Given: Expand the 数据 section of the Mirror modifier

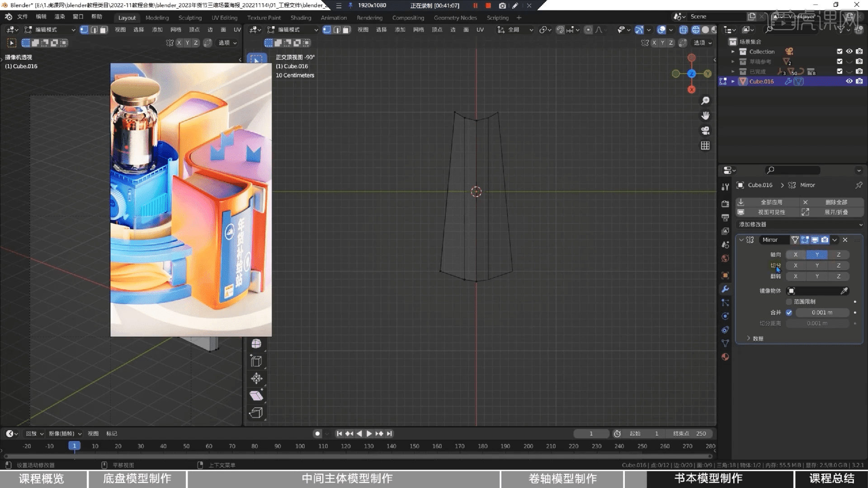Looking at the screenshot, I should point(755,338).
